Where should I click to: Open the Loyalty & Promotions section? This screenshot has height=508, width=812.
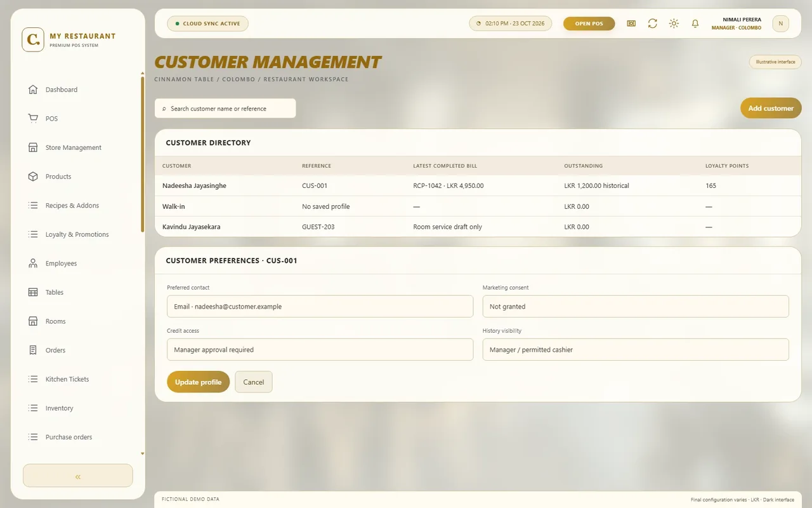click(x=77, y=234)
